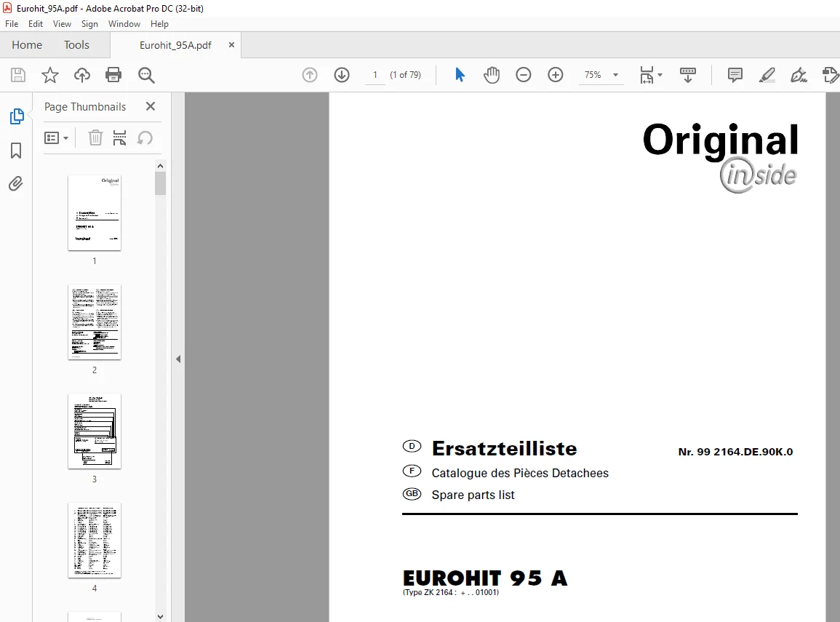Image resolution: width=840 pixels, height=622 pixels.
Task: Open the Bookmarks sidebar panel
Action: pos(16,151)
